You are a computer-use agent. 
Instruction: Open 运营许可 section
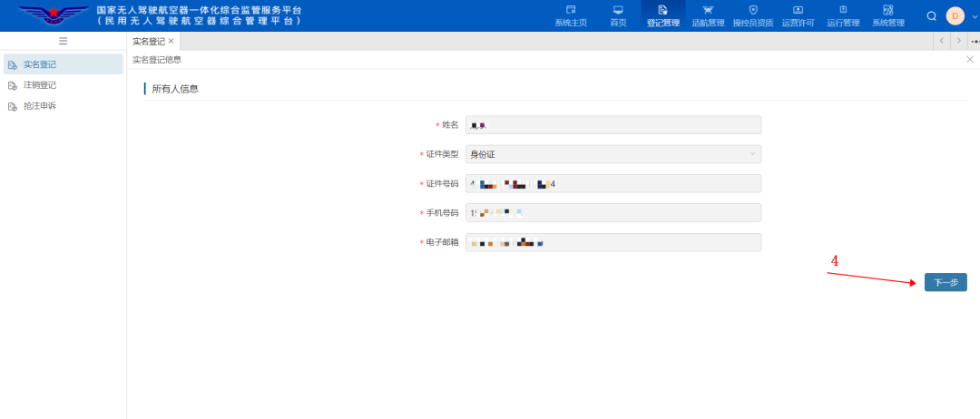click(x=798, y=15)
